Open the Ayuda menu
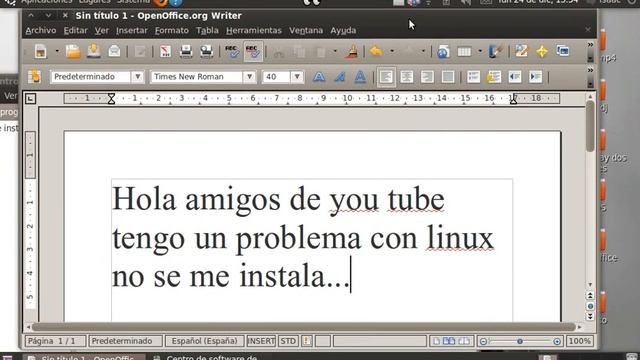Image resolution: width=640 pixels, height=360 pixels. (x=343, y=31)
